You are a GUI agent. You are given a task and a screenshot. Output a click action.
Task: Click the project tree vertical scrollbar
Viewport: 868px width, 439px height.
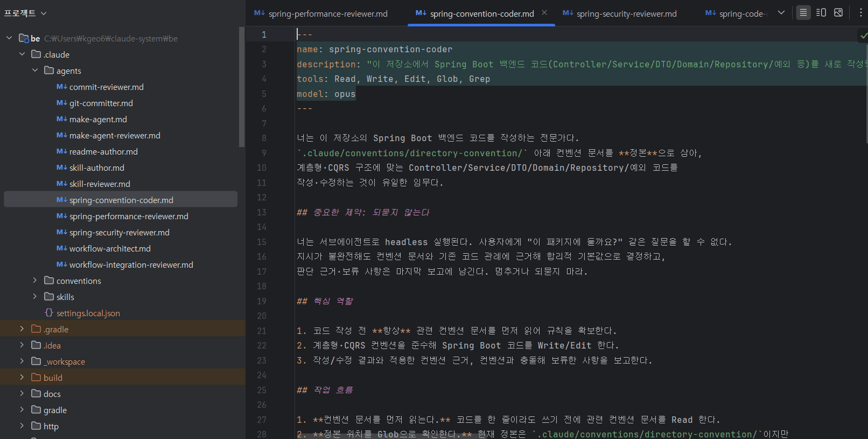click(x=242, y=86)
